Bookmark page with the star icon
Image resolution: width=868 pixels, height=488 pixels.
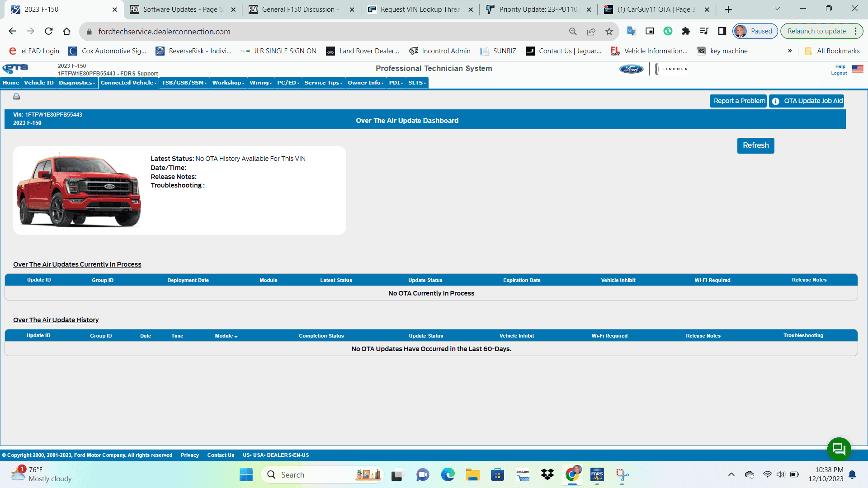(609, 31)
